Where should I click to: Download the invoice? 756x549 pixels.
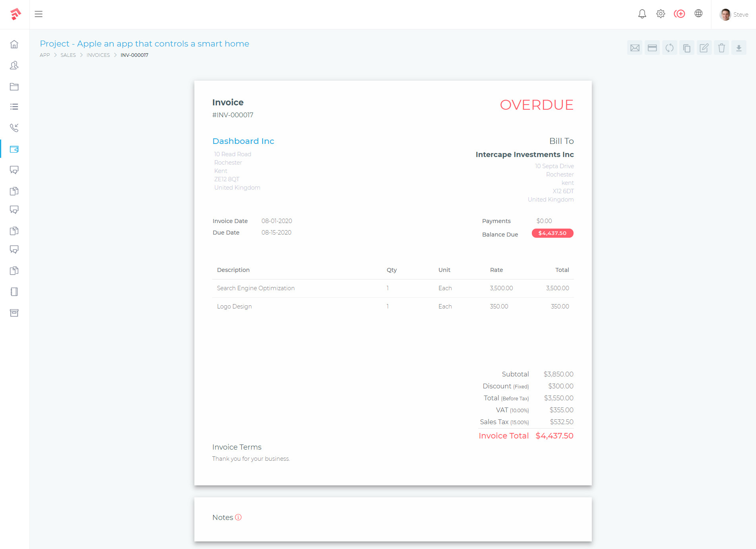[739, 47]
